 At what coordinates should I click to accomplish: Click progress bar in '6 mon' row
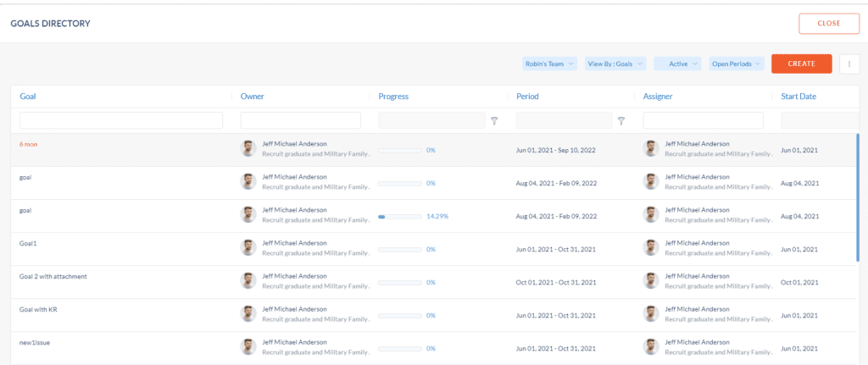point(400,150)
